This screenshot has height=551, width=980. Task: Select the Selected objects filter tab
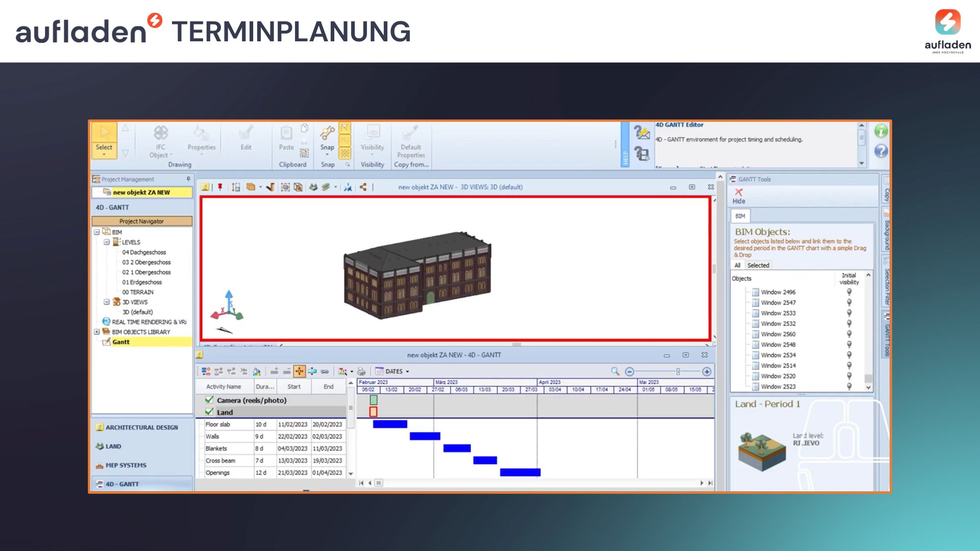click(758, 265)
